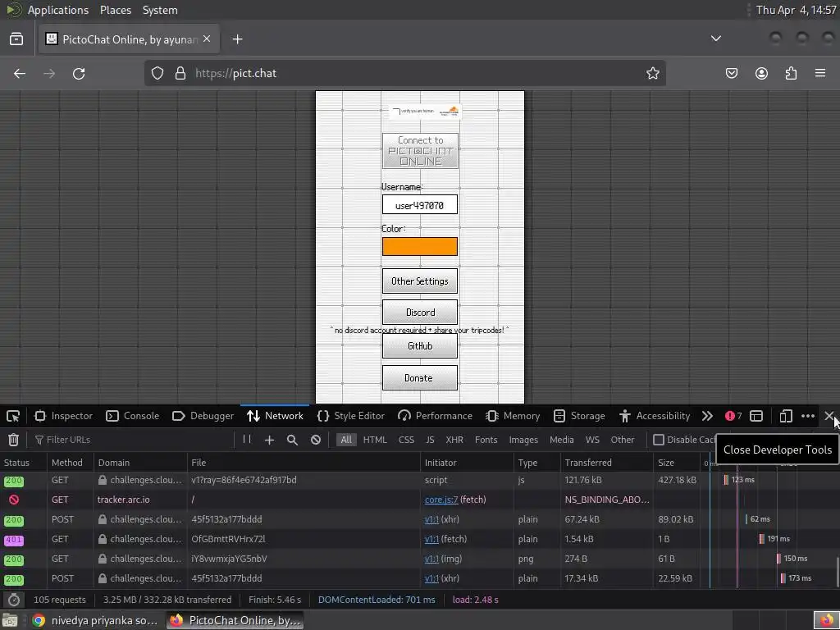Viewport: 840px width, 630px height.
Task: Filter requests by WS
Action: point(592,440)
